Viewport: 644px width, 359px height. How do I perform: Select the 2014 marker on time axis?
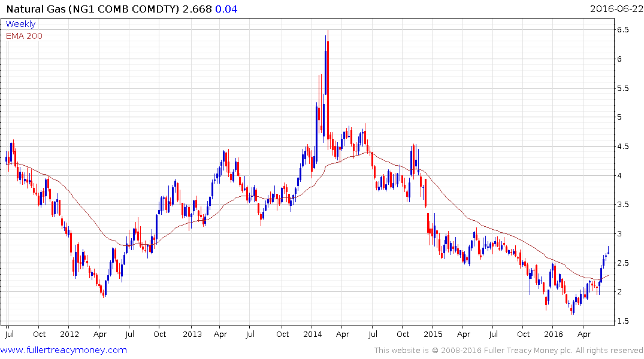pos(313,334)
